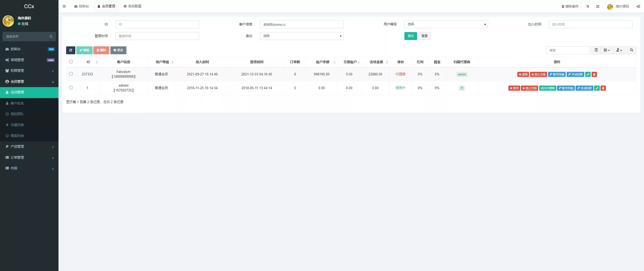Click the table view toggle icon above the list

(x=596, y=50)
